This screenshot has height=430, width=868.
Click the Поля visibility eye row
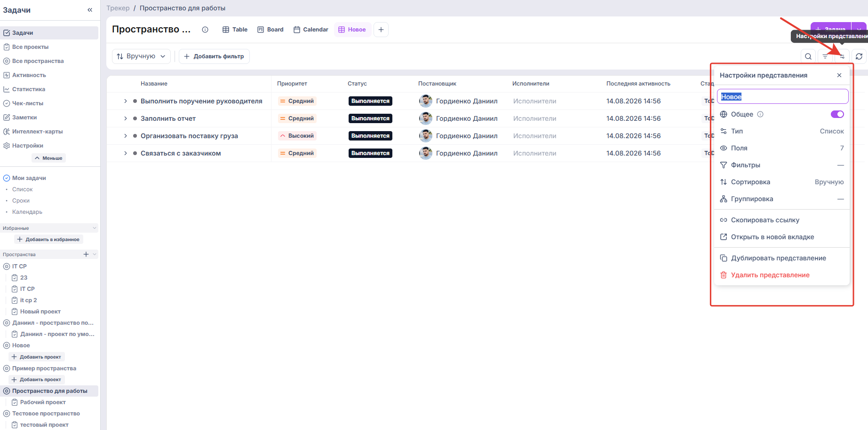click(782, 148)
